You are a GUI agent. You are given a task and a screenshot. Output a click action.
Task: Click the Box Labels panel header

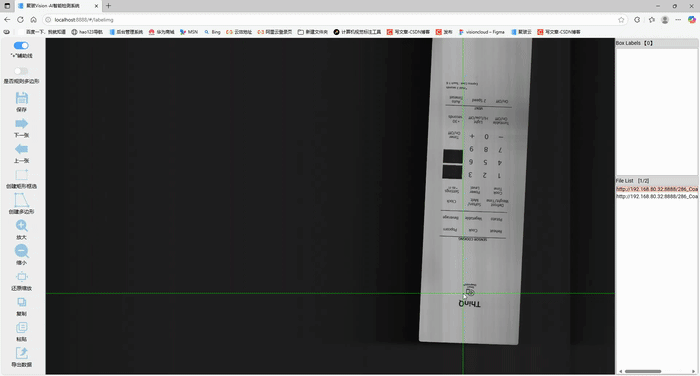(x=657, y=43)
